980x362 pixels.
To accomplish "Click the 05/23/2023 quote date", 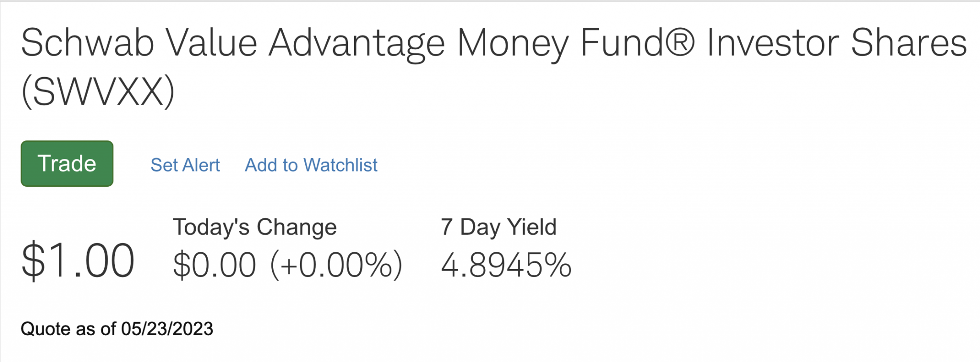I will (167, 329).
